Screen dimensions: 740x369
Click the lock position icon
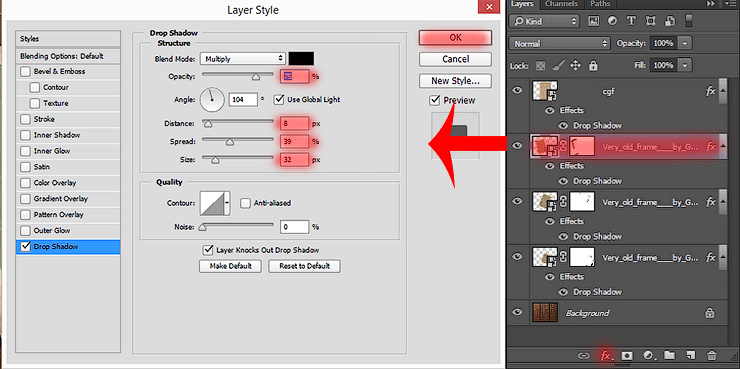tap(575, 65)
